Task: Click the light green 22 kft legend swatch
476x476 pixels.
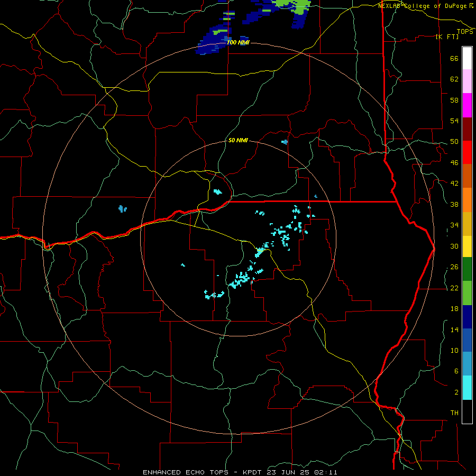Action: click(x=467, y=293)
